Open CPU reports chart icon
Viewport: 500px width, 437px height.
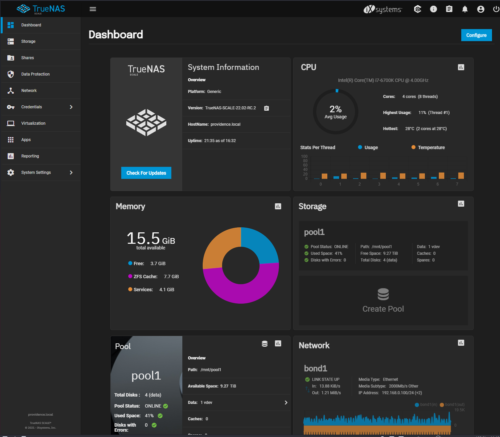(461, 67)
